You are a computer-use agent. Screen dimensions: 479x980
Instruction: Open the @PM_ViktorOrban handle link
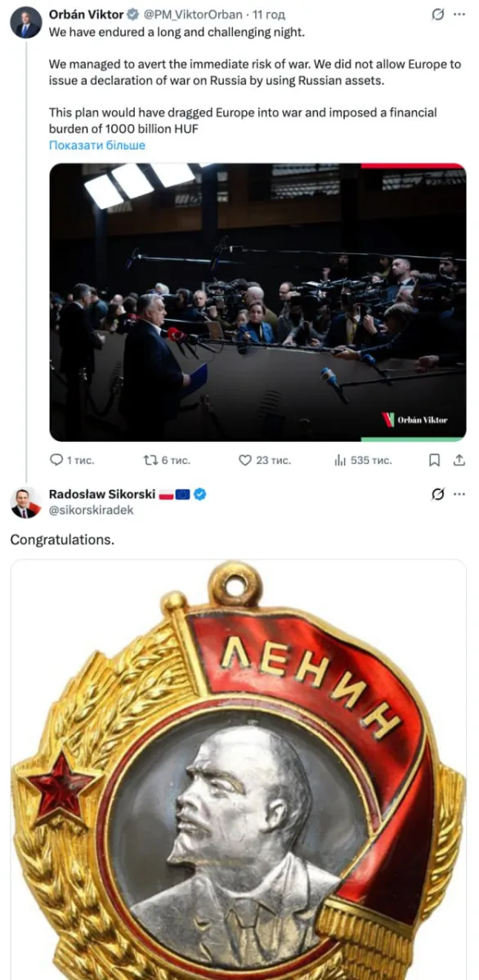coord(193,15)
